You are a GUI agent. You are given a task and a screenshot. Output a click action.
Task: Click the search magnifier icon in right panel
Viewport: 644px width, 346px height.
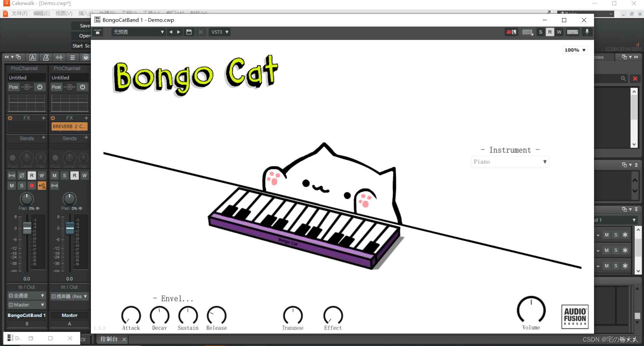pyautogui.click(x=623, y=79)
